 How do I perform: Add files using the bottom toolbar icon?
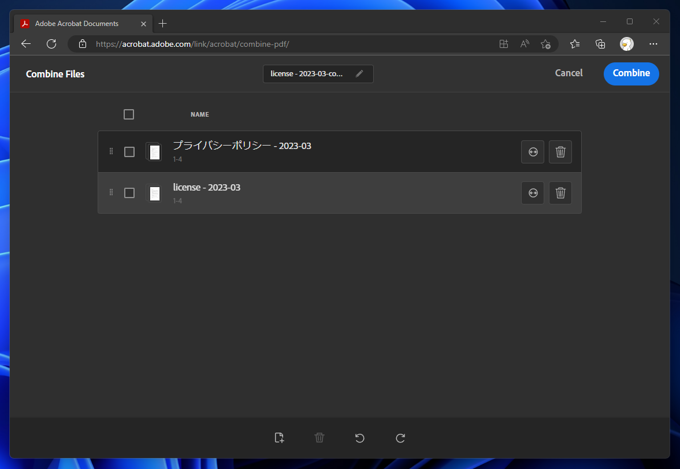point(279,438)
